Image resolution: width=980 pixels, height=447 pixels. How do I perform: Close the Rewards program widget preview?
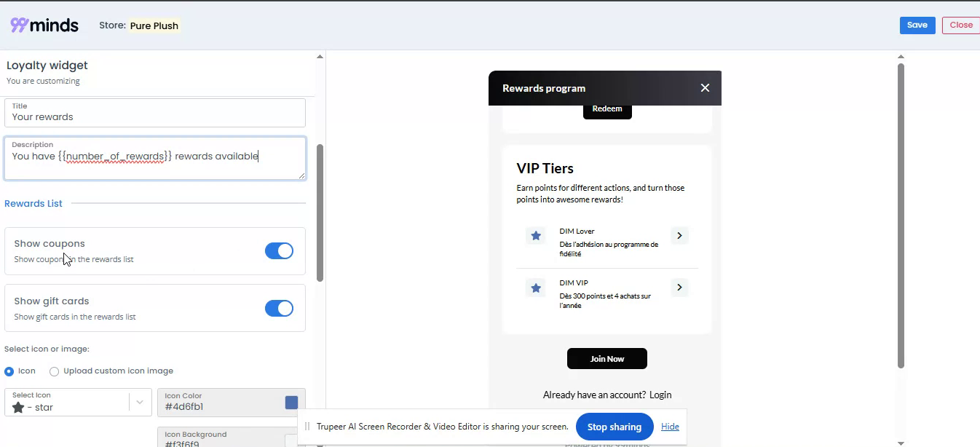pos(705,88)
